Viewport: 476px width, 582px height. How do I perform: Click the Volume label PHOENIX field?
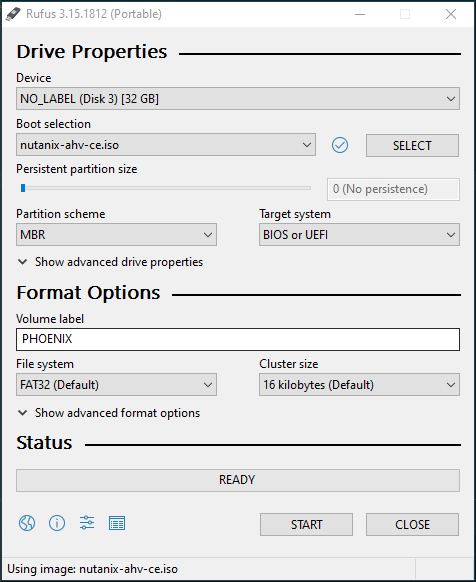tap(238, 339)
